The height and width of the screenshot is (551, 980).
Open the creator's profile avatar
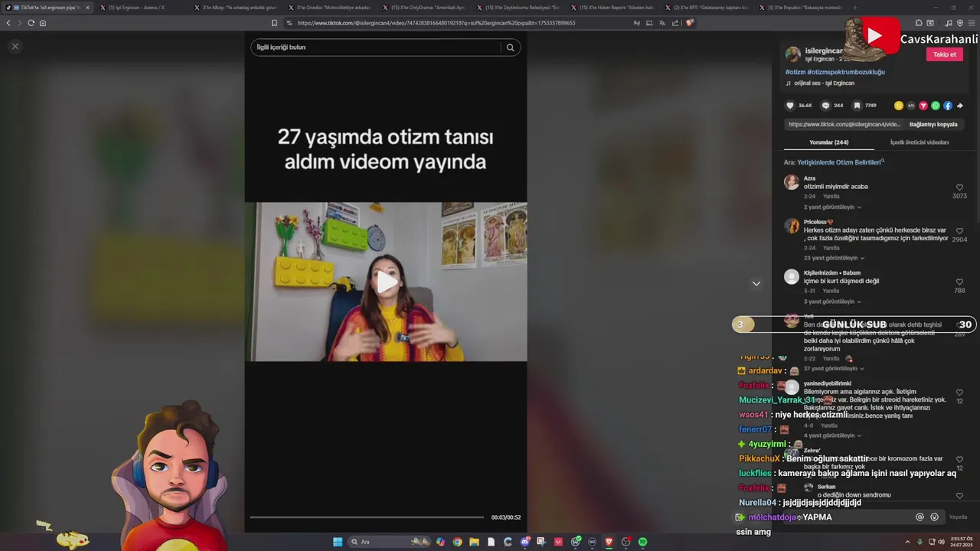coord(793,54)
